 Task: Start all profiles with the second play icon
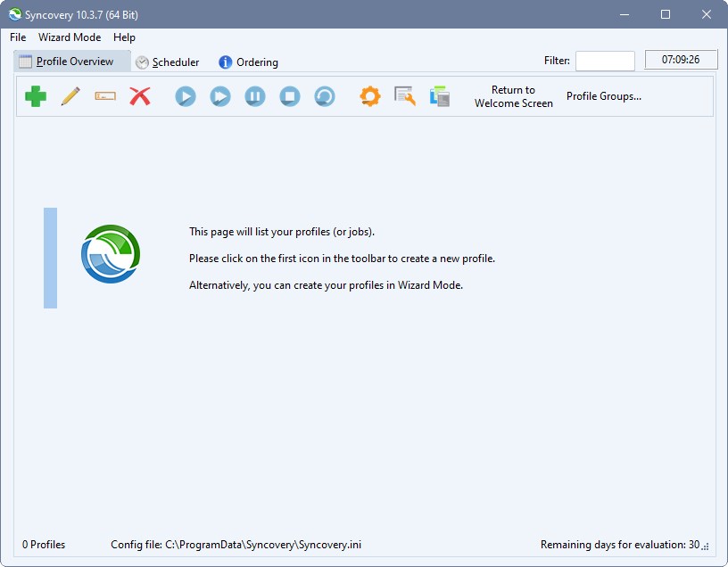point(219,96)
